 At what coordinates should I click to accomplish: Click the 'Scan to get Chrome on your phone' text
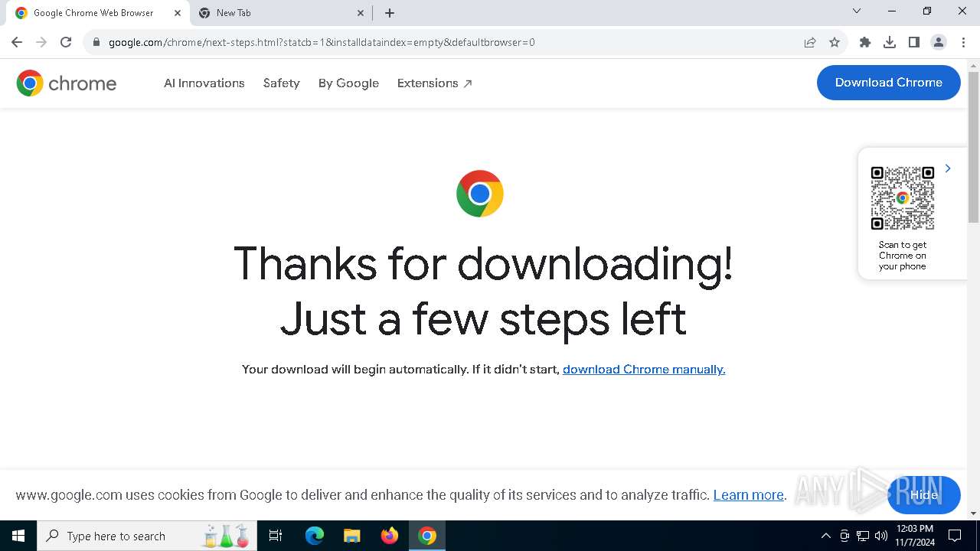[x=903, y=256]
